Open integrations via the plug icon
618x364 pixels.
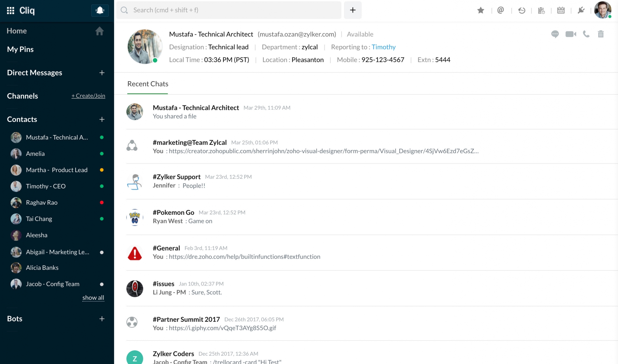coord(581,10)
